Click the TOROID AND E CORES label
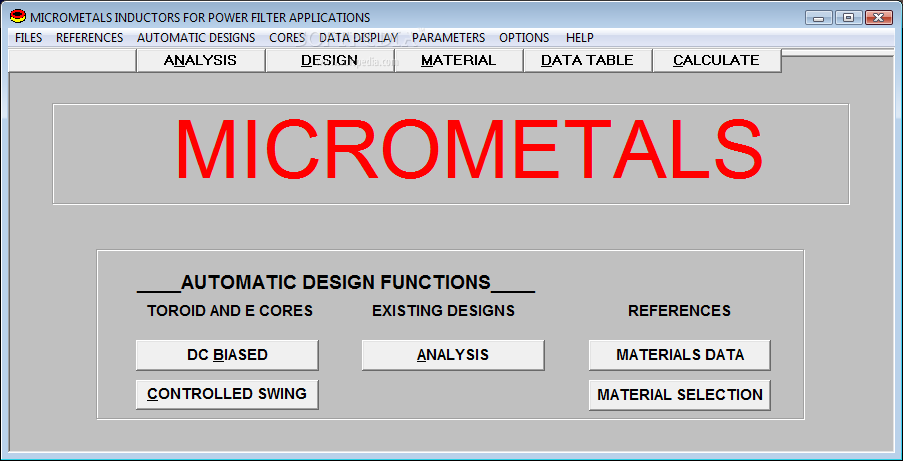The width and height of the screenshot is (903, 461). (x=230, y=311)
